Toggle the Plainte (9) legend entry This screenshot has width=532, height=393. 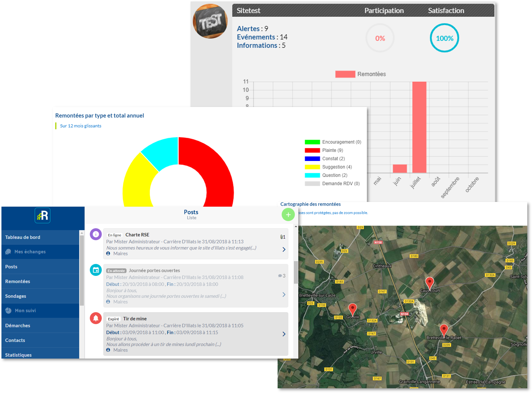coord(324,150)
